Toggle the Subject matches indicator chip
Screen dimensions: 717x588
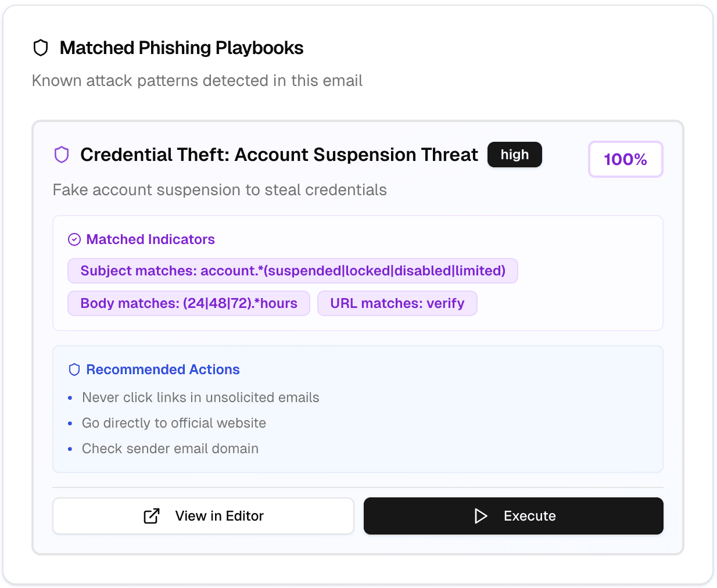[x=293, y=271]
